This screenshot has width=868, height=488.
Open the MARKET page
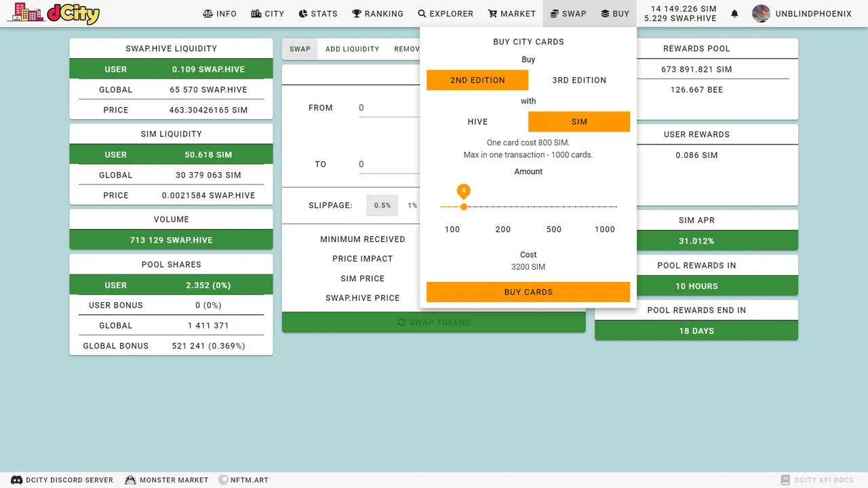[512, 14]
